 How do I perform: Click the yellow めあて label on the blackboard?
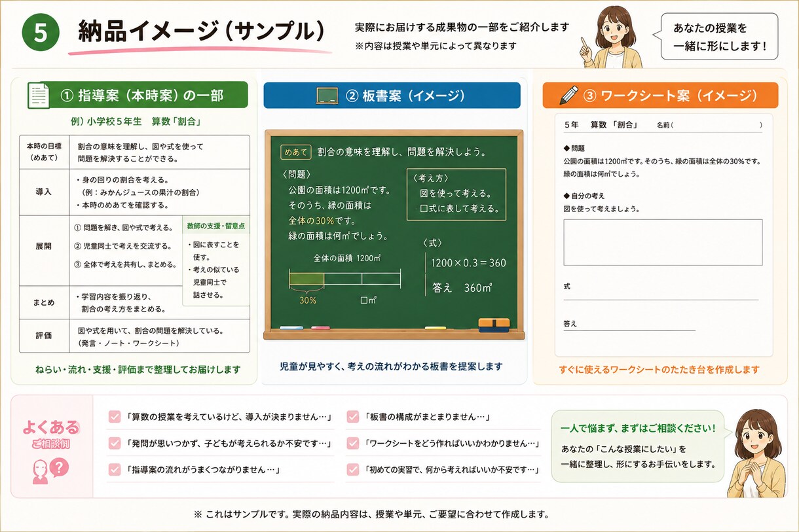point(295,152)
